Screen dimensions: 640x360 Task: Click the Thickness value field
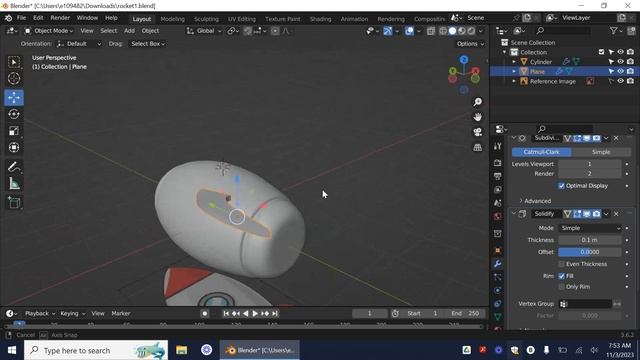tap(590, 240)
